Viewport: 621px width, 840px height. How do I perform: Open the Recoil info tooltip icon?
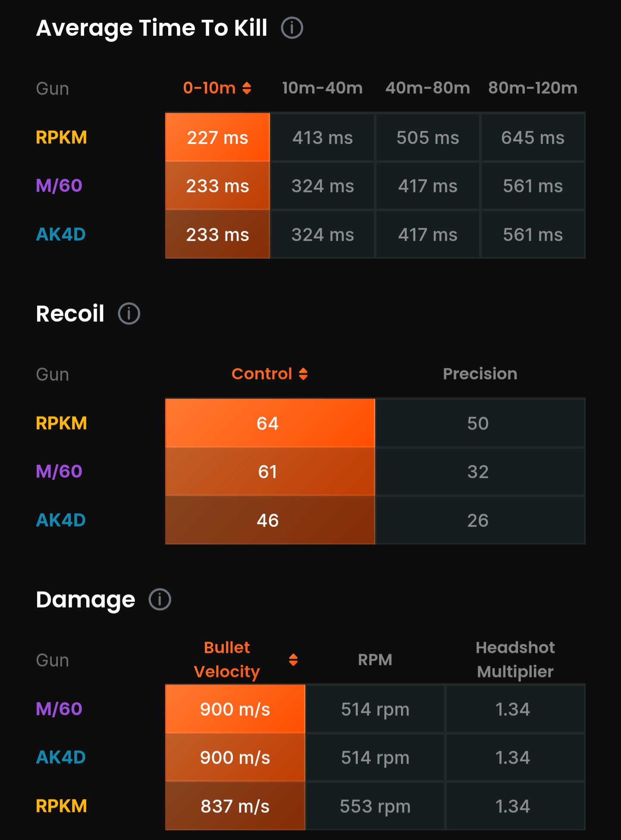(x=129, y=314)
